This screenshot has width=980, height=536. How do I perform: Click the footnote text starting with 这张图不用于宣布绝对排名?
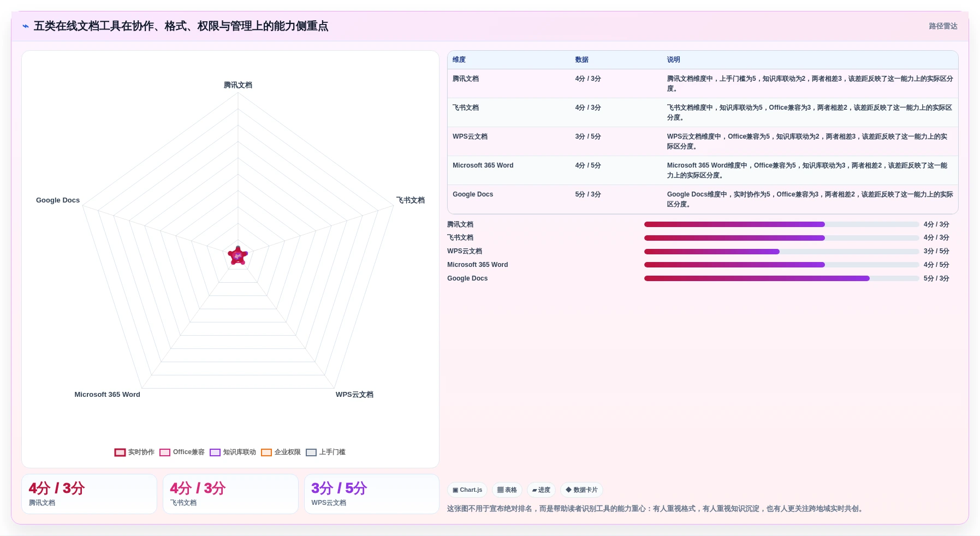[x=655, y=509]
